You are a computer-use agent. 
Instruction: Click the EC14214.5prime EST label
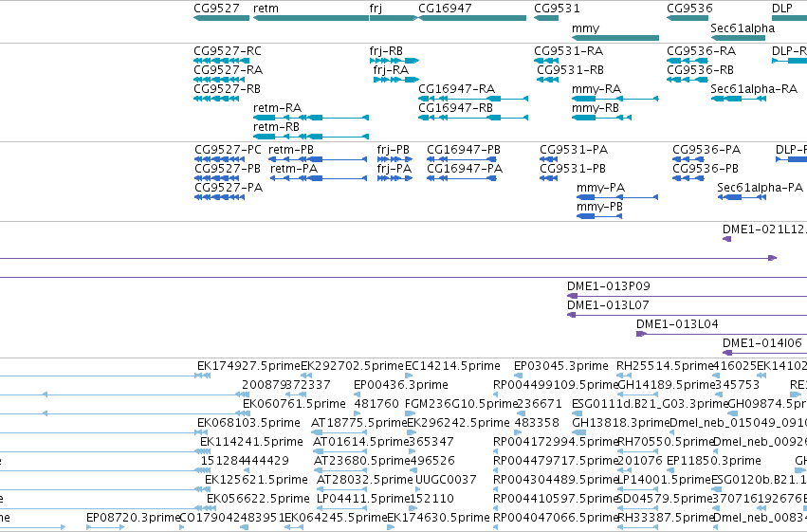(x=452, y=366)
